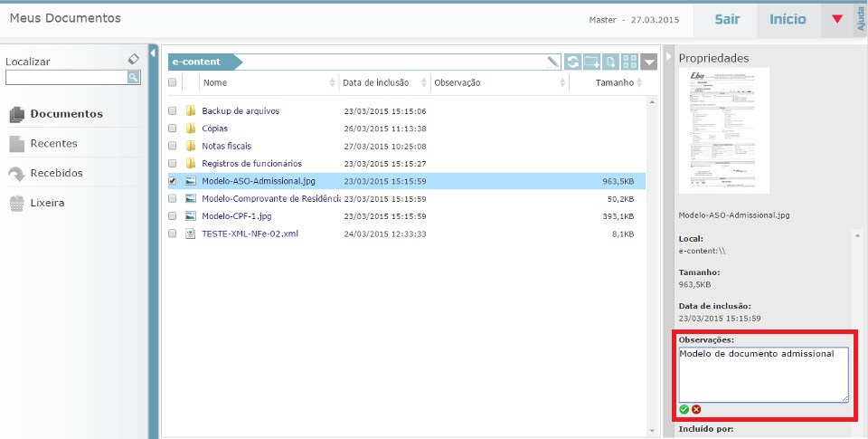Click the Localizar search field
This screenshot has width=868, height=439.
(66, 78)
